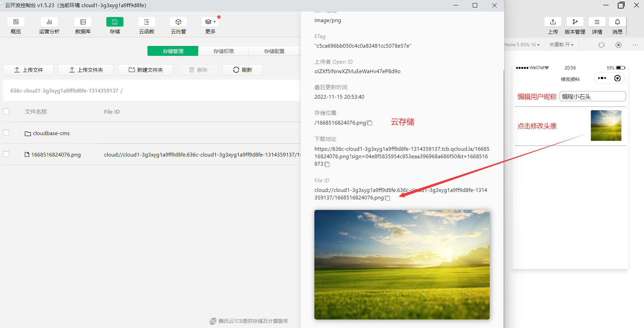Maximize the cloud console window
This screenshot has height=328, width=644.
(475, 5)
